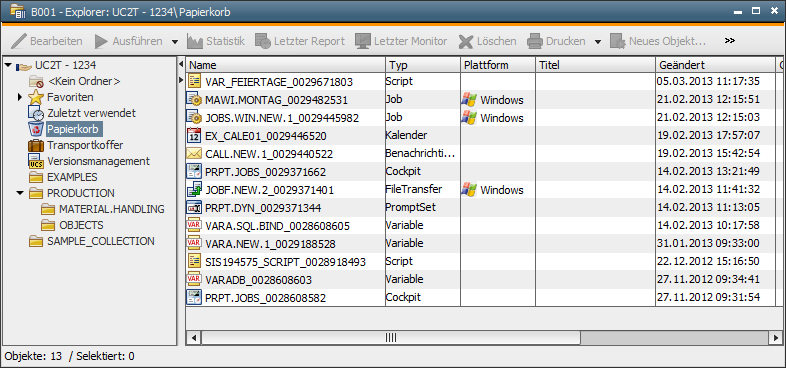Collapse the PRODUCTION folder node
This screenshot has height=368, width=786.
pos(20,193)
